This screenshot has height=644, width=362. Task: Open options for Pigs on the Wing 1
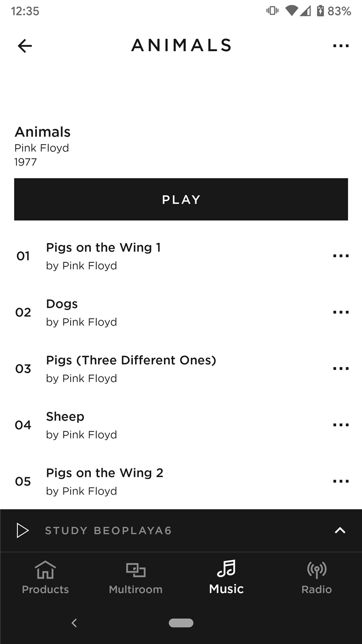[340, 256]
